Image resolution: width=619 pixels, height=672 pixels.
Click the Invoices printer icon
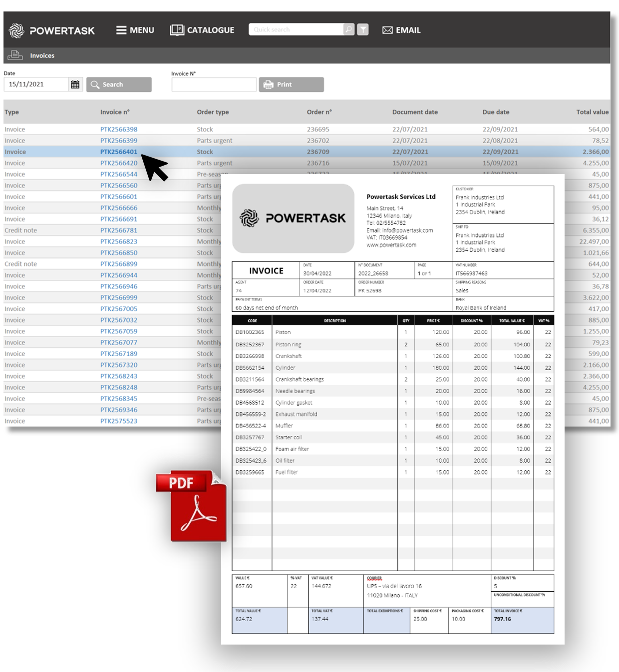pos(15,55)
